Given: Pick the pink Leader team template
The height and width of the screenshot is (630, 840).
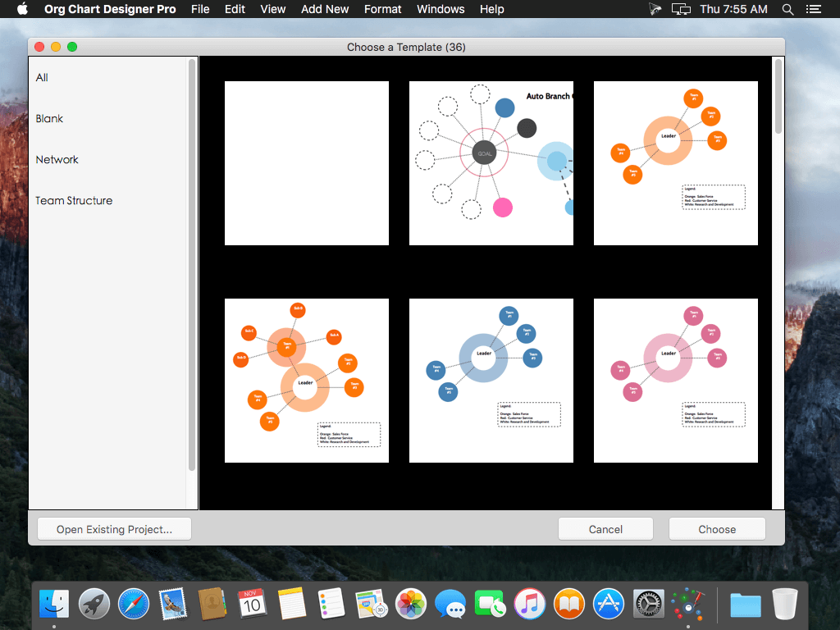Looking at the screenshot, I should point(676,381).
